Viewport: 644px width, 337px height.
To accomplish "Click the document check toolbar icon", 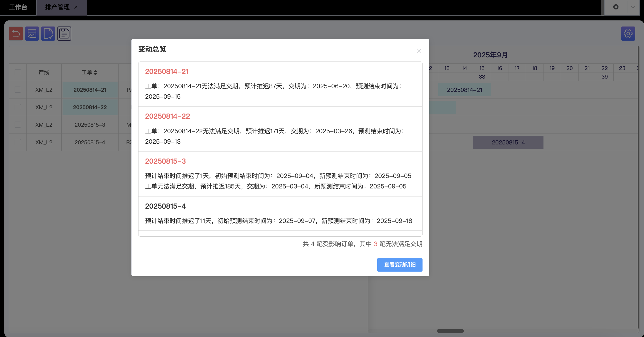I will pos(48,34).
